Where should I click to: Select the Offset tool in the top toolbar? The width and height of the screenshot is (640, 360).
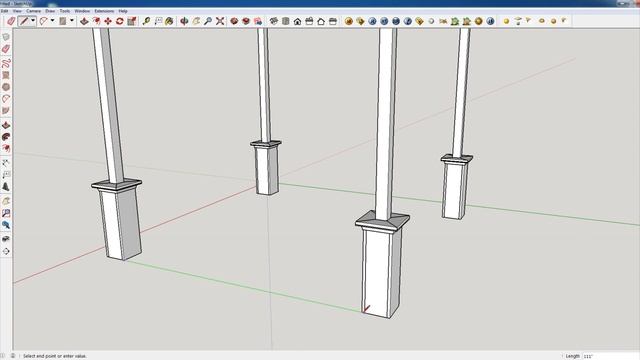tap(96, 21)
